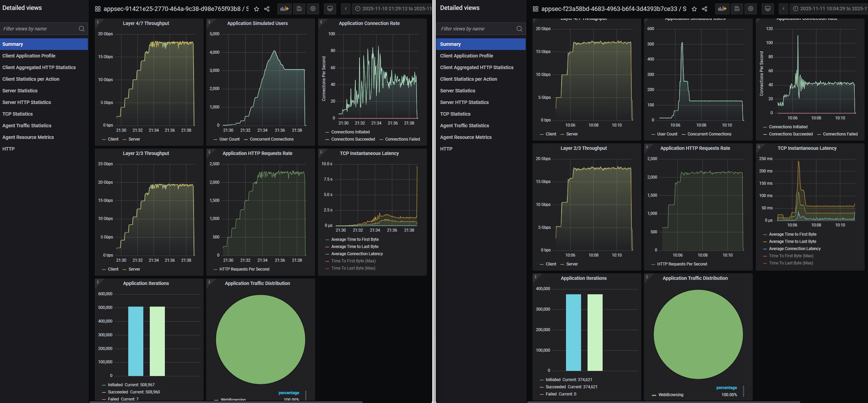Save the left appsec-91421e25 dashboard

point(299,9)
